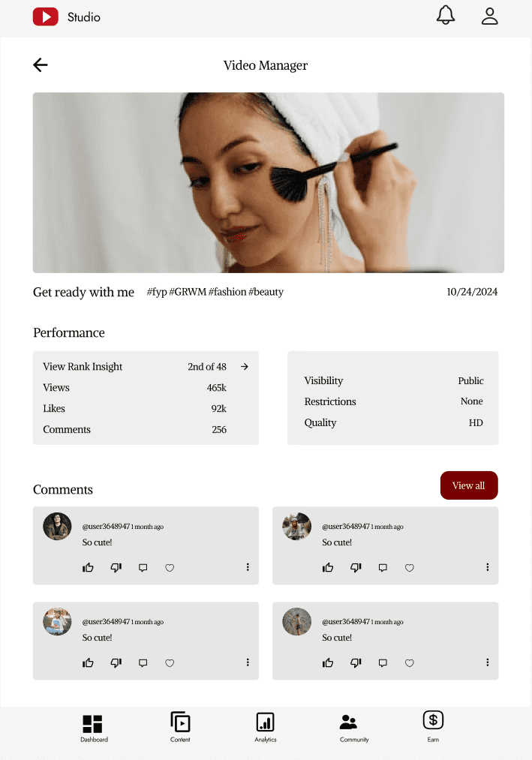
Task: Like the first comment with thumbs up
Action: tap(88, 568)
